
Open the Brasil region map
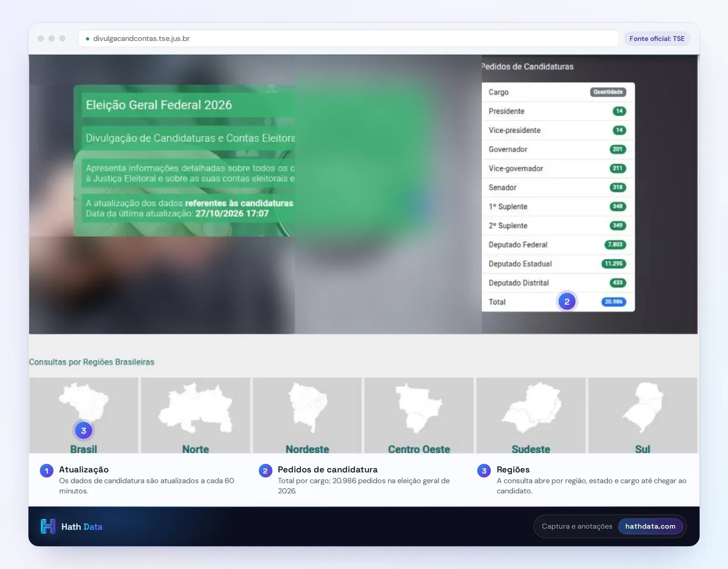[84, 415]
